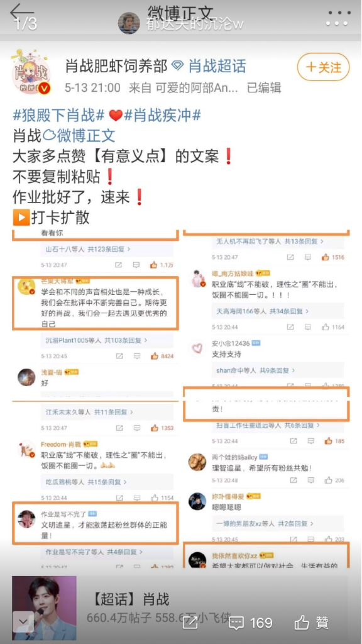Screen dimensions: 362x644
Task: Open comments showing 169
Action: (x=250, y=623)
